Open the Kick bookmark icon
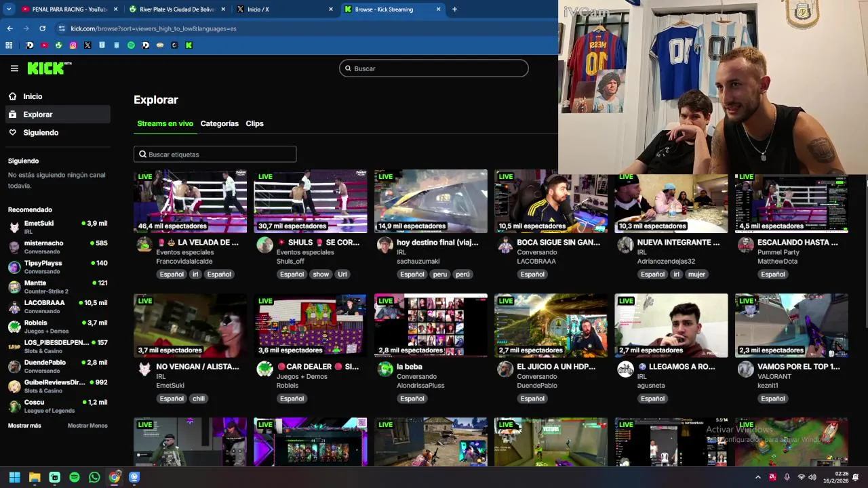The height and width of the screenshot is (488, 868). (189, 45)
